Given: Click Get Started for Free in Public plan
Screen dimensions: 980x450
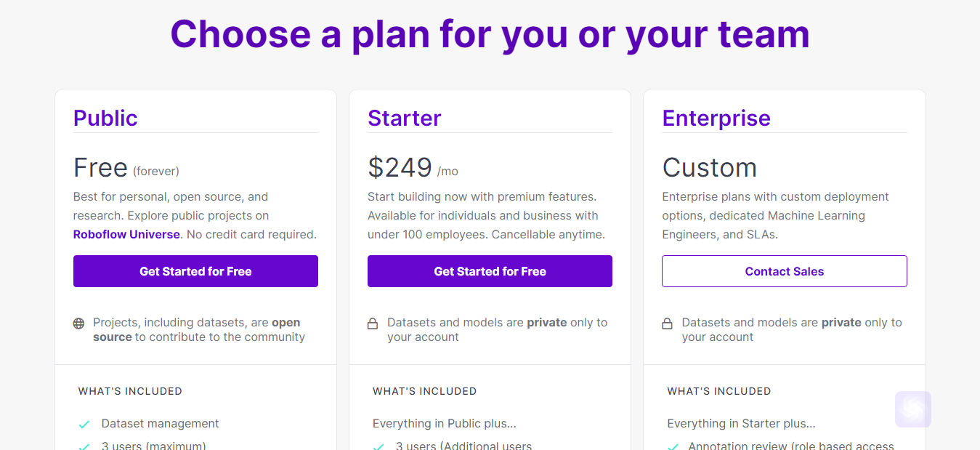Looking at the screenshot, I should pos(195,271).
